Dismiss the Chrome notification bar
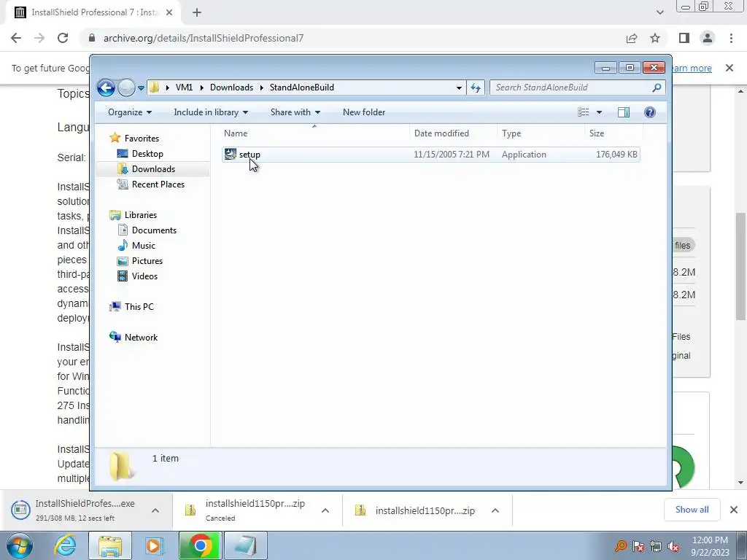The image size is (747, 560). [729, 68]
